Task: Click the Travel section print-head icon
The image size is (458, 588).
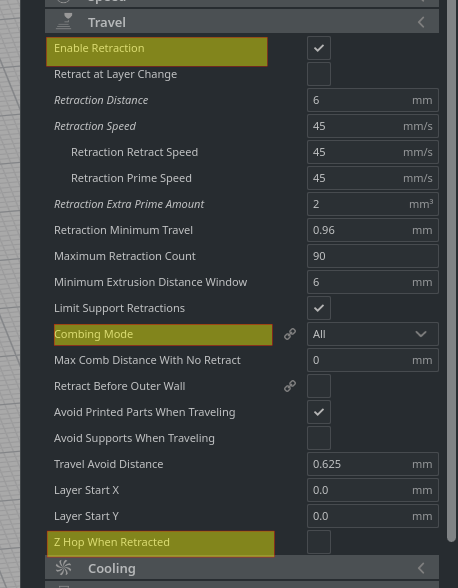Action: (x=65, y=21)
